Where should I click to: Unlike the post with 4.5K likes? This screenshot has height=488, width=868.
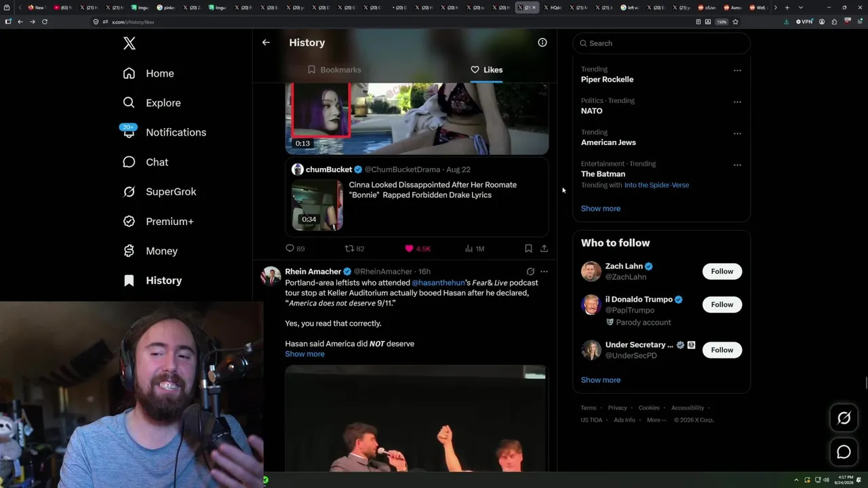[418, 249]
